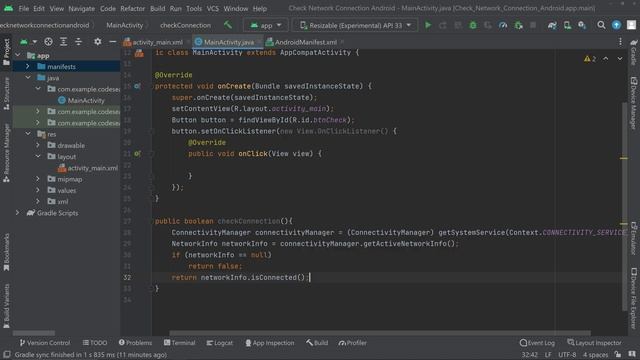Go to next highlighted error arrow
The height and width of the screenshot is (360, 640).
[620, 59]
